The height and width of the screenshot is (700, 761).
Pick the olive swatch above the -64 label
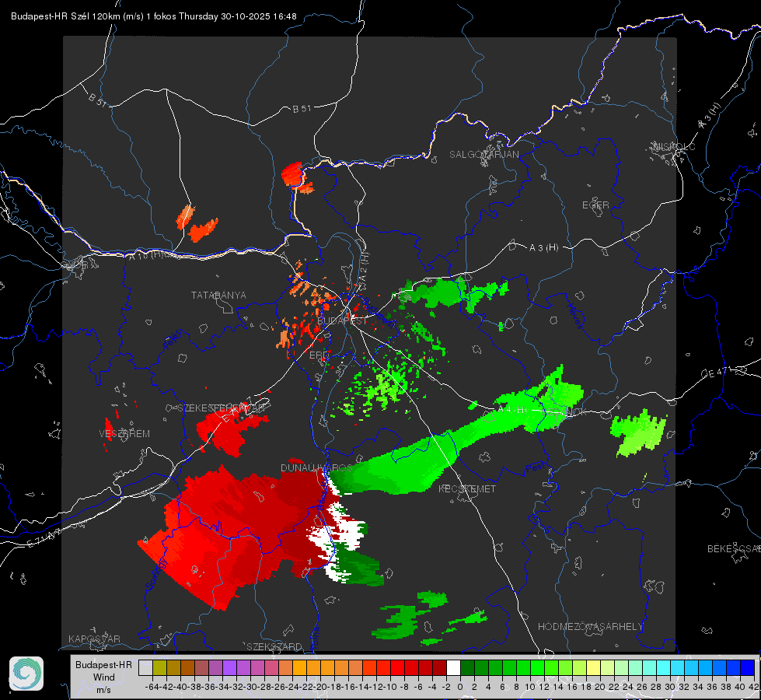click(159, 667)
